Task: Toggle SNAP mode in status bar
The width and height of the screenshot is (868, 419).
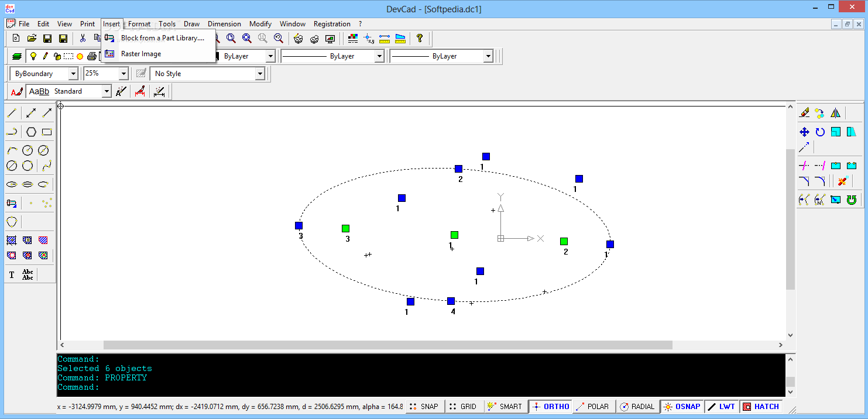Action: [x=424, y=406]
